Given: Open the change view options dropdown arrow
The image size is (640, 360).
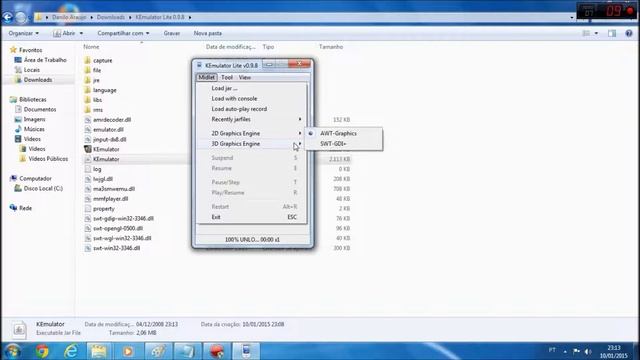Looking at the screenshot, I should (596, 33).
